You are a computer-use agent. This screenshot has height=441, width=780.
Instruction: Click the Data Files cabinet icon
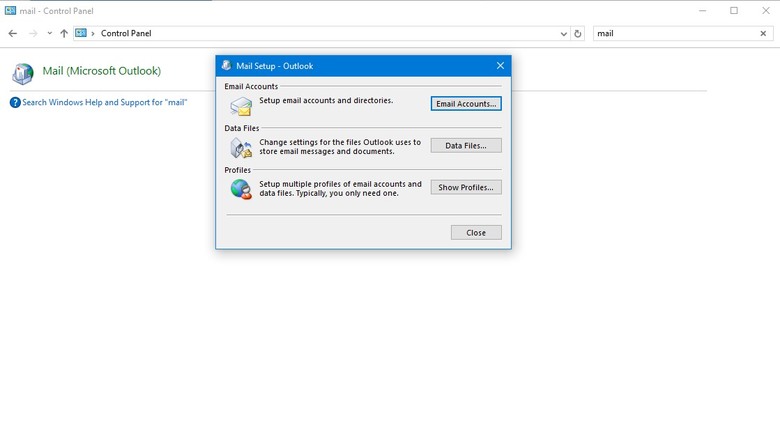click(241, 148)
